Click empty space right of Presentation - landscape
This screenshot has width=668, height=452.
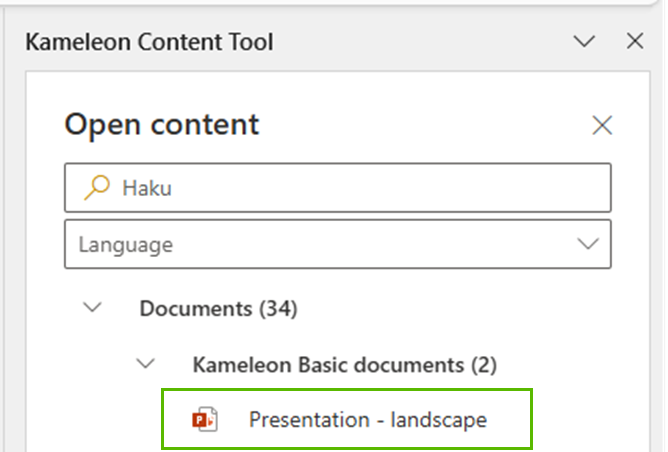click(x=512, y=420)
